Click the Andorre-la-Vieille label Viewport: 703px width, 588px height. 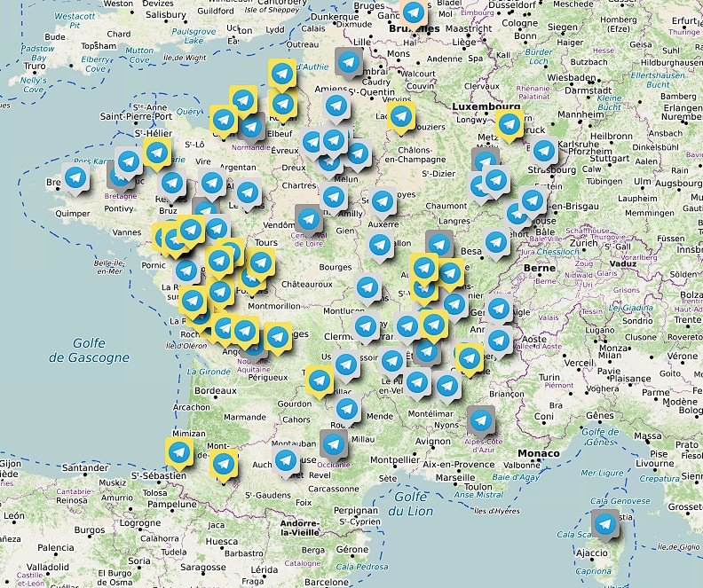point(299,528)
